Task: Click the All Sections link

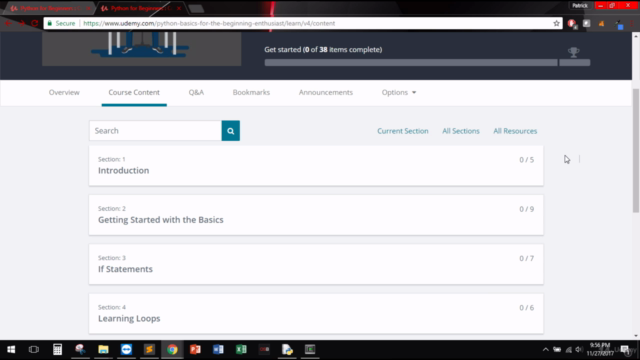Action: 461,131
